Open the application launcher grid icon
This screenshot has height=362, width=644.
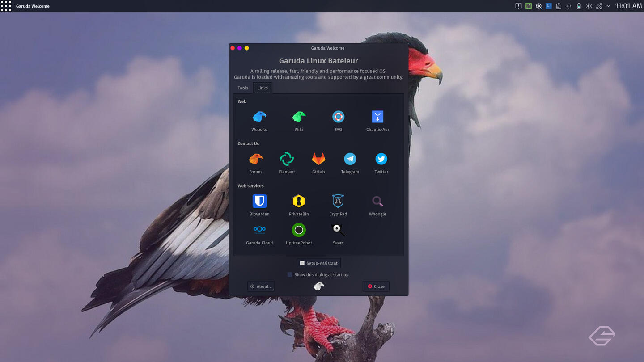pos(6,6)
